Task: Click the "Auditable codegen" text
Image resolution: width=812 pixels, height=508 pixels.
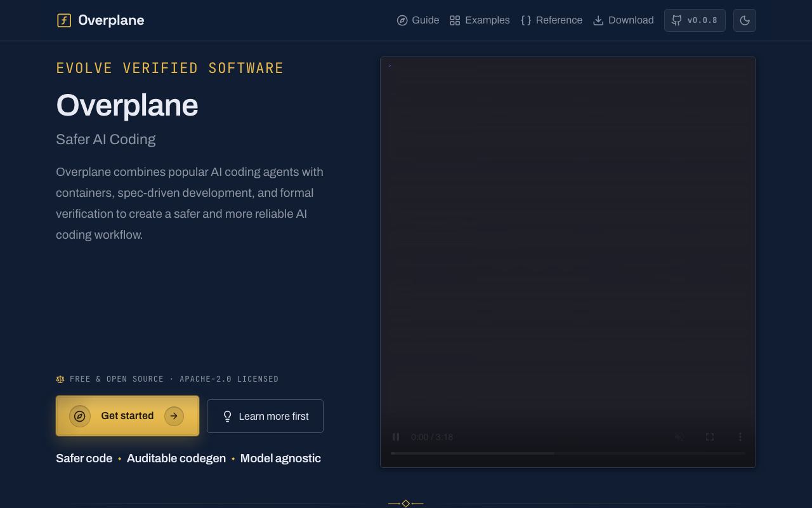Action: pyautogui.click(x=176, y=458)
